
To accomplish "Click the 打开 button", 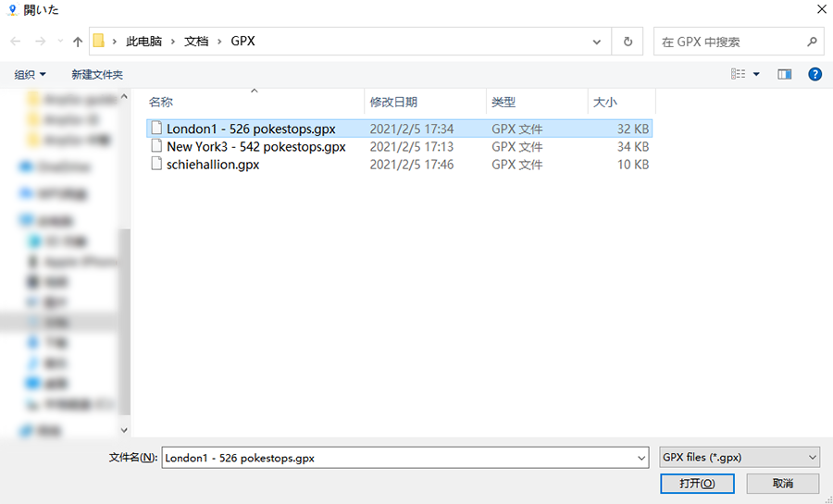I will point(697,484).
